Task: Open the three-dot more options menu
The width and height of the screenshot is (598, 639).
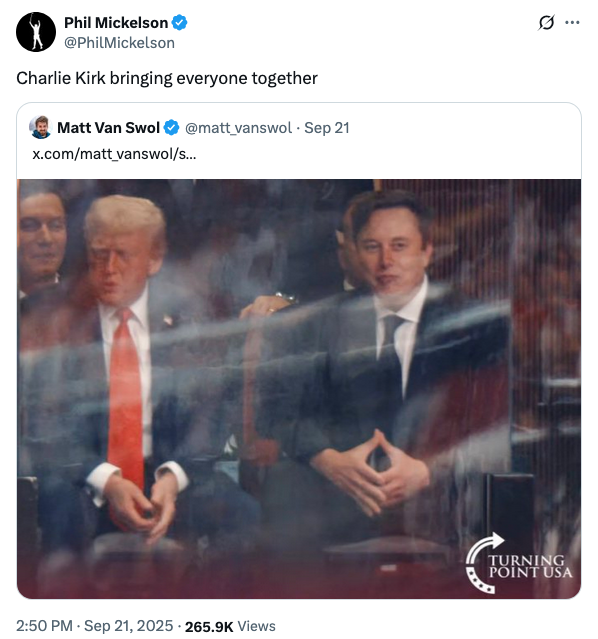Action: [572, 22]
